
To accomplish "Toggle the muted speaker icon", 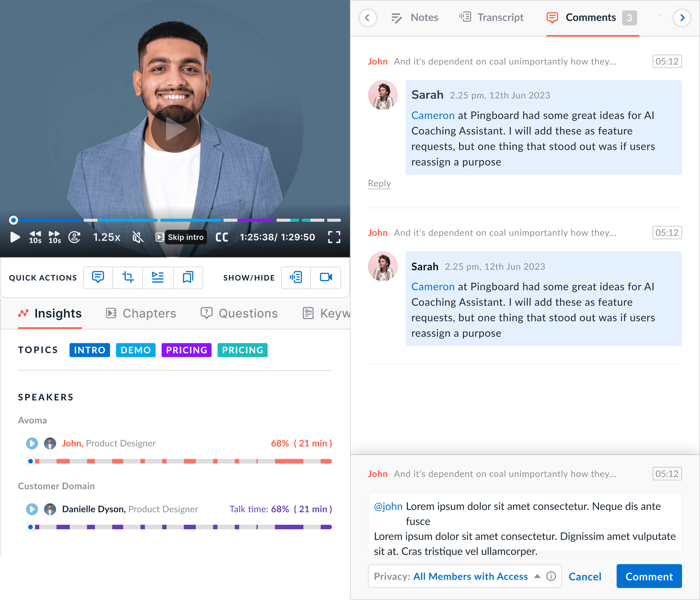I will point(137,237).
